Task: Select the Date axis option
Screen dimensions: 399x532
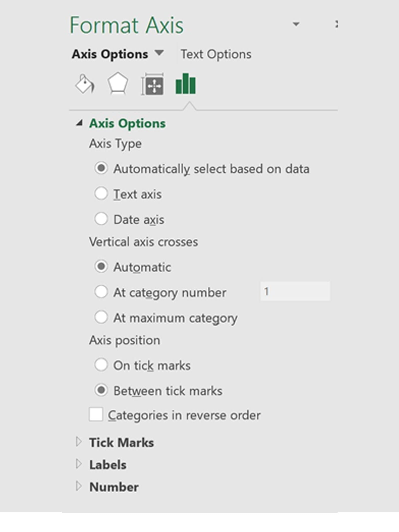Action: [x=101, y=219]
